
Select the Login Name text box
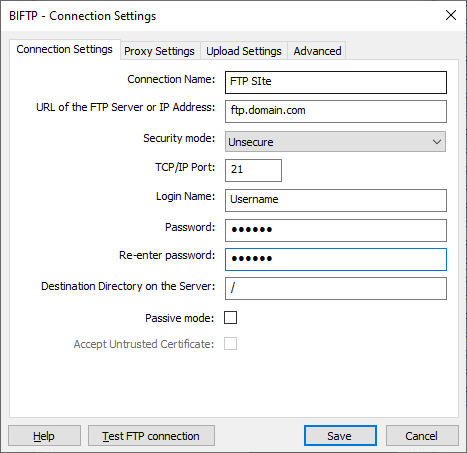tap(336, 200)
